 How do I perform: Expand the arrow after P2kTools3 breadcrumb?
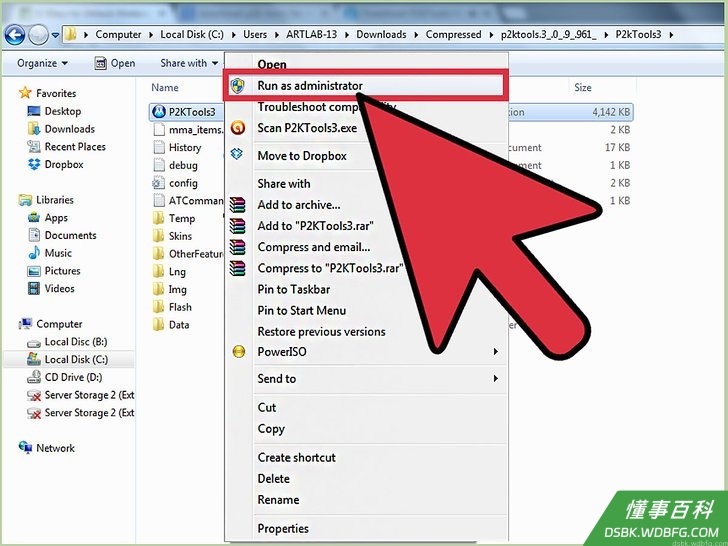671,35
